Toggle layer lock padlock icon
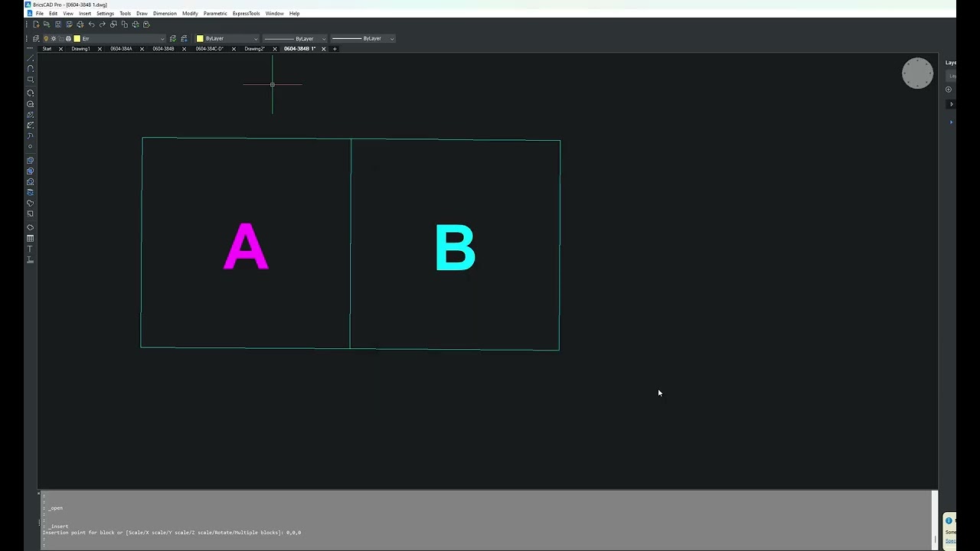980x551 pixels. 61,38
